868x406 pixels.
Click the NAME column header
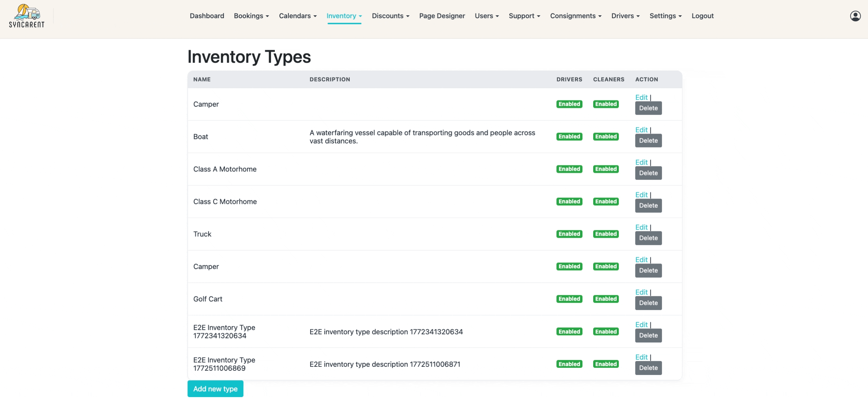coord(202,79)
